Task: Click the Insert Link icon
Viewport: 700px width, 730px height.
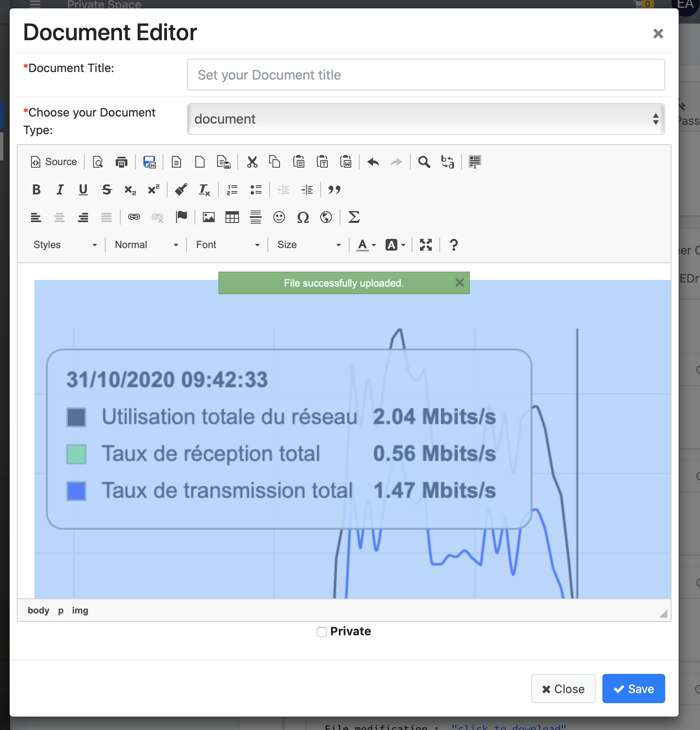Action: (134, 217)
